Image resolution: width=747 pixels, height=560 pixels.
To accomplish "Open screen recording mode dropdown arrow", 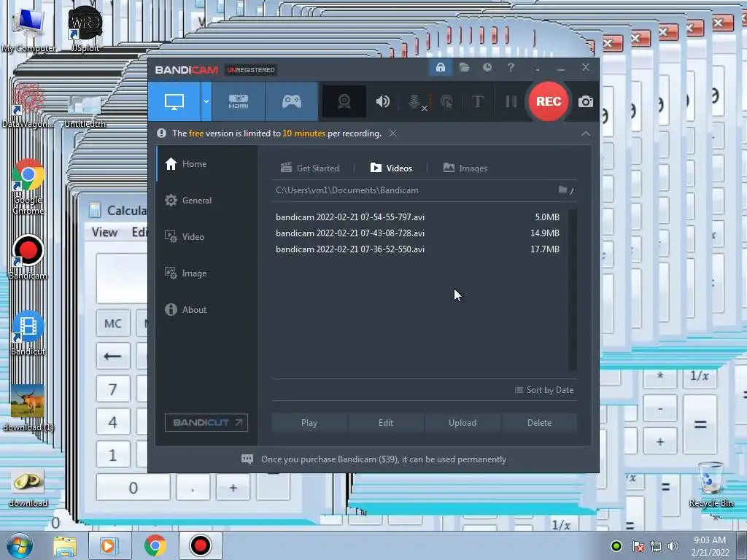I will pos(206,101).
